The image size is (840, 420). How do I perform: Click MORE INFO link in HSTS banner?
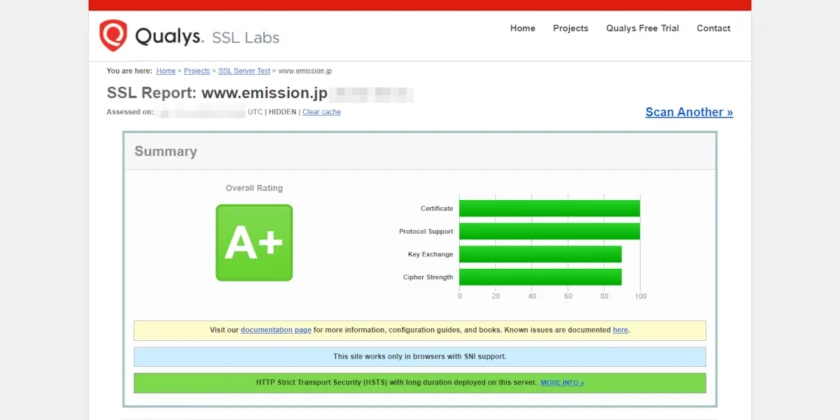pos(562,383)
